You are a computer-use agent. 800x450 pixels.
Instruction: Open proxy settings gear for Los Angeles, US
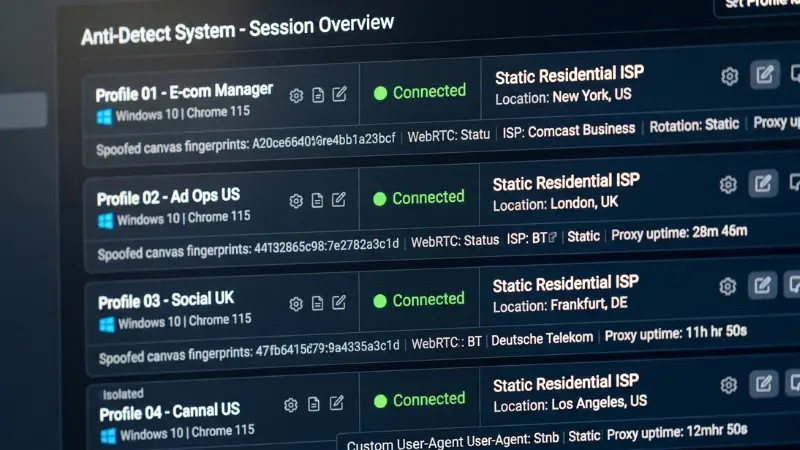(x=729, y=385)
